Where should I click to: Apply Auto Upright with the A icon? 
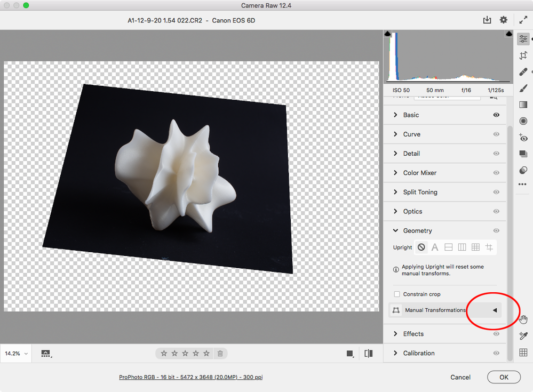click(435, 247)
